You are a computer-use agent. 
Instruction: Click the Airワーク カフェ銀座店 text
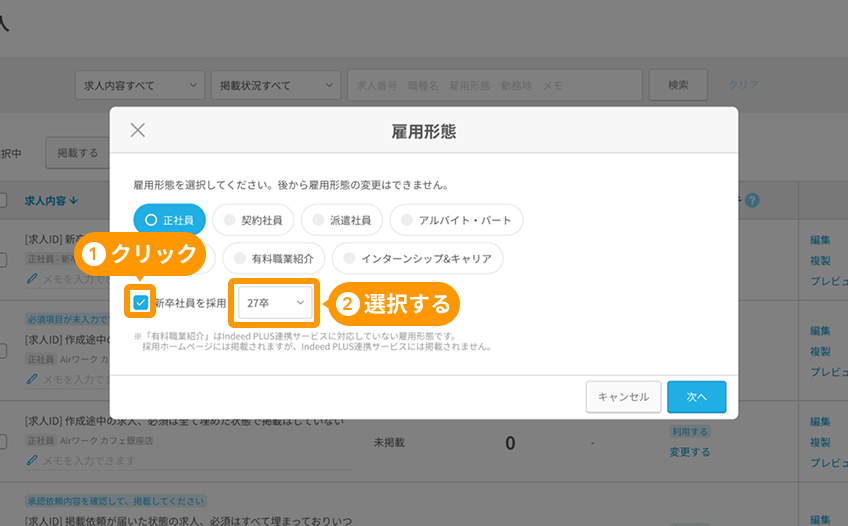[107, 441]
